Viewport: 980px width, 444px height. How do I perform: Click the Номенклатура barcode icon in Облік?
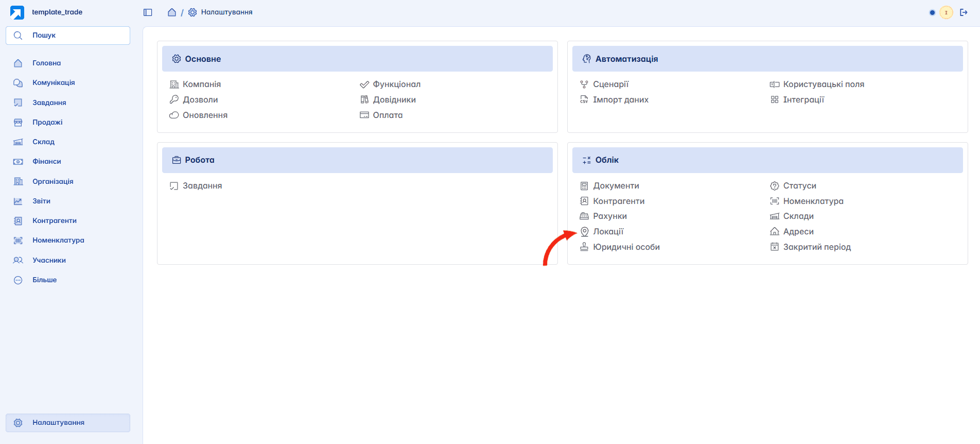pos(774,201)
